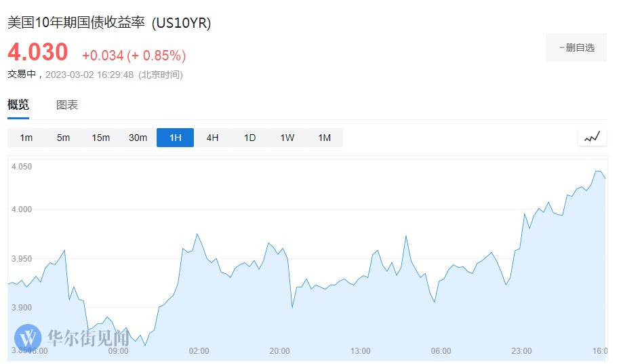Viewport: 621px width, 364px height.
Task: Choose the 1M monthly interval
Action: click(324, 138)
